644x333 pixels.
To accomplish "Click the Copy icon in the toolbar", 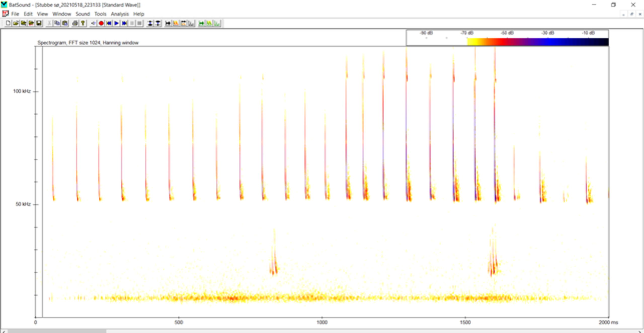I will coord(57,23).
